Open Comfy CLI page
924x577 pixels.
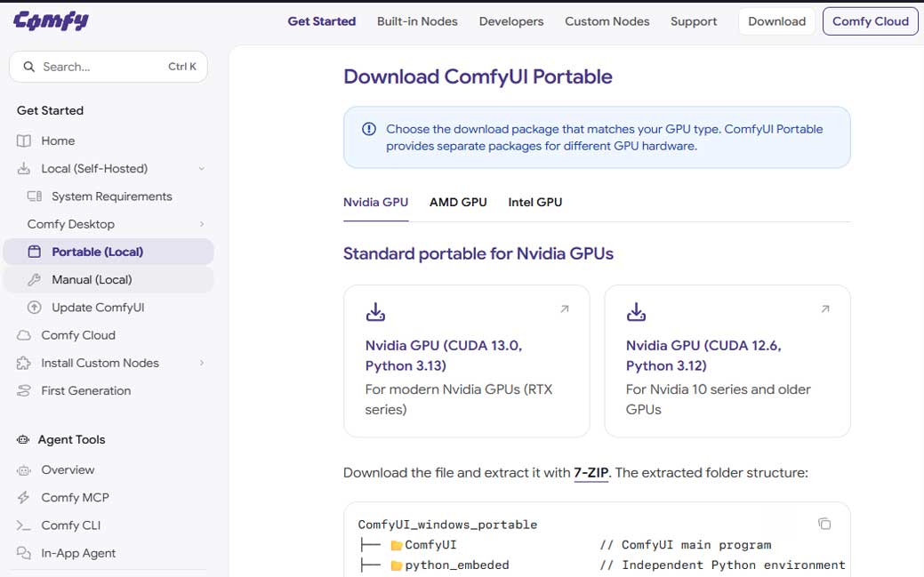coord(71,525)
